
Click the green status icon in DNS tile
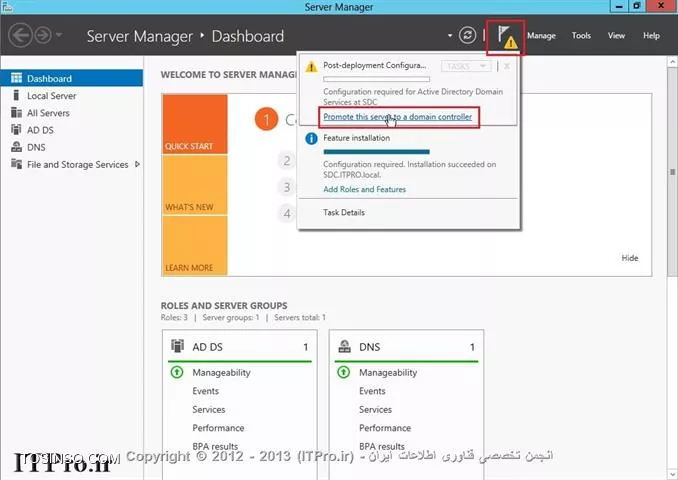[x=344, y=372]
